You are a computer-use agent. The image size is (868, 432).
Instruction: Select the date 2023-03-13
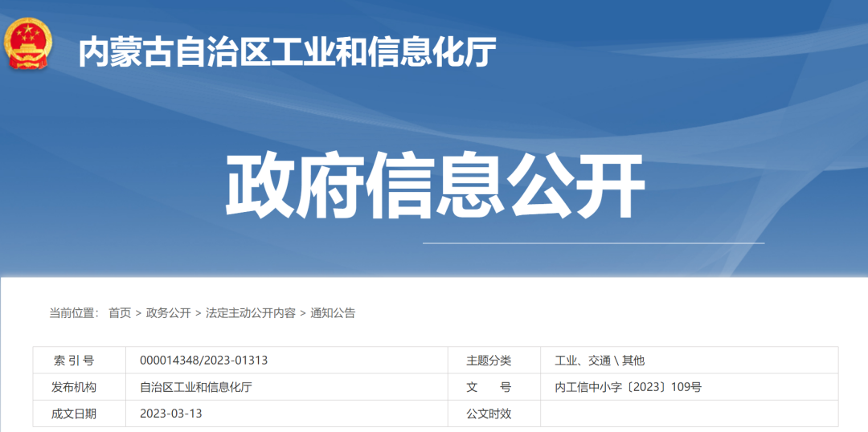click(171, 414)
